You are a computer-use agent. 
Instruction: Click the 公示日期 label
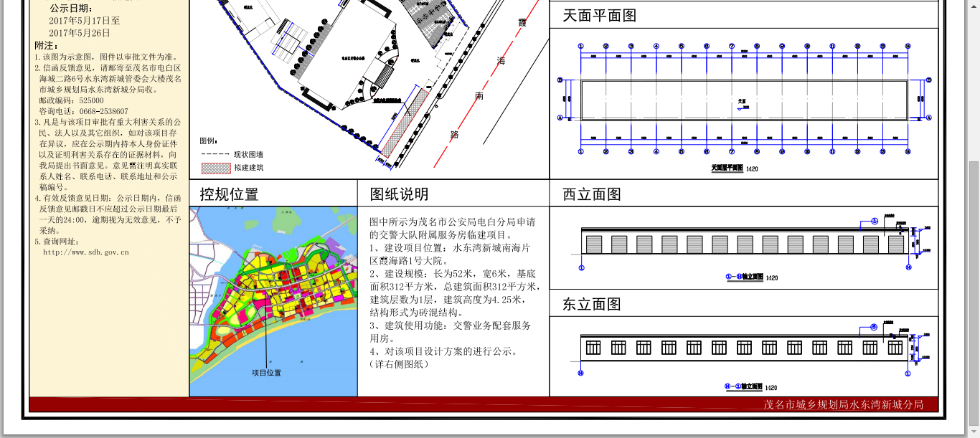pyautogui.click(x=70, y=9)
